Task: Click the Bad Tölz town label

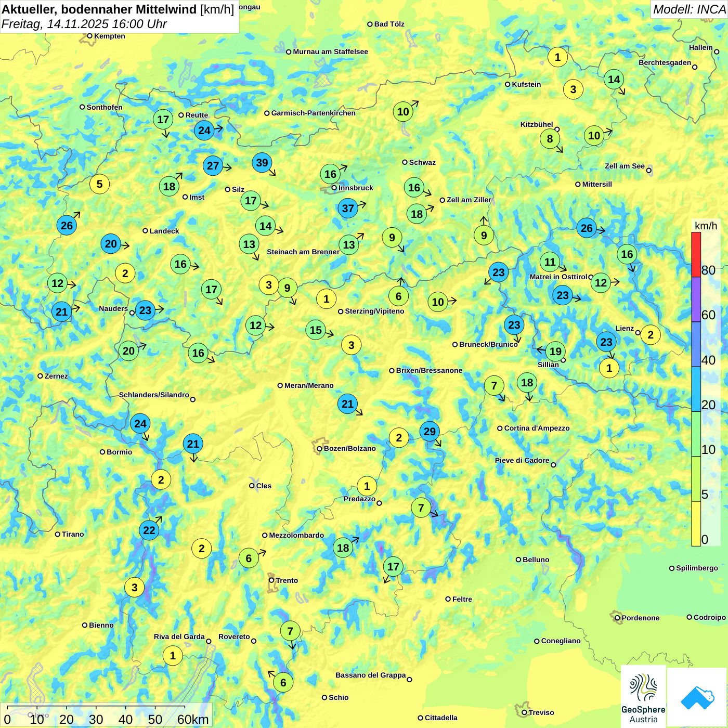Action: (389, 24)
